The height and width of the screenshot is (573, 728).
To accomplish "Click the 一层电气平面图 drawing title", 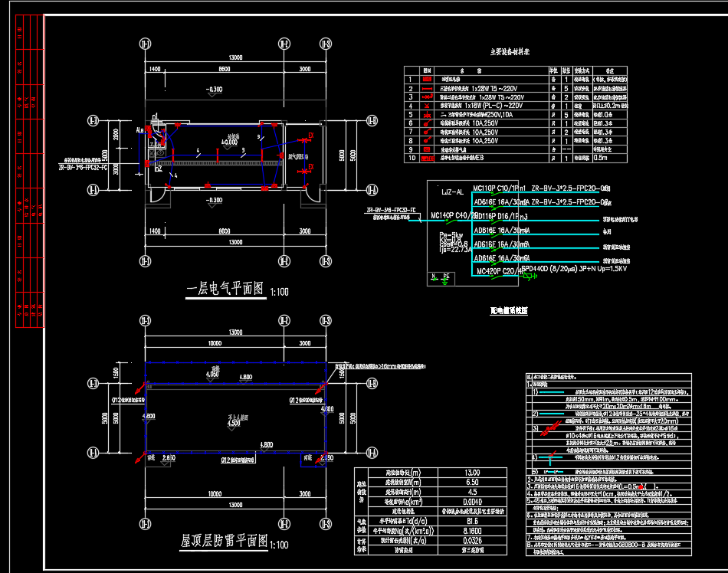I will (226, 289).
